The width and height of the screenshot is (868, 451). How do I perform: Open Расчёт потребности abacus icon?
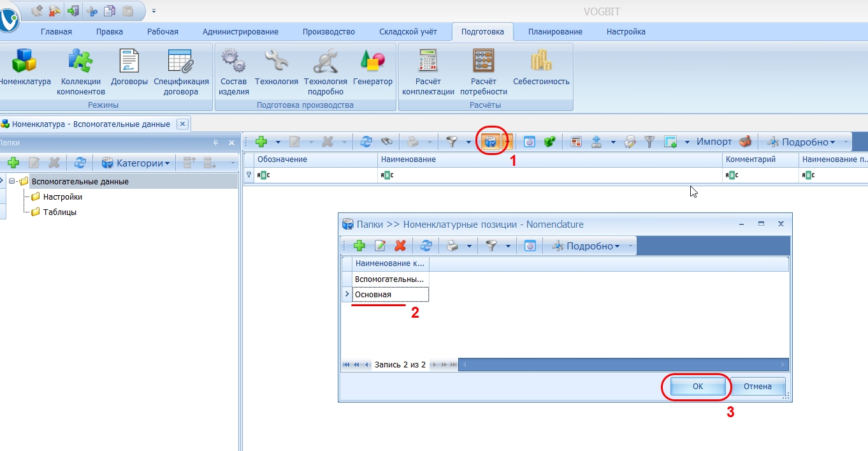[483, 71]
